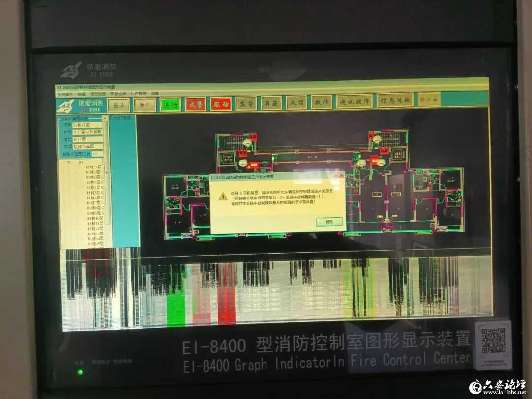The image size is (532, 399).
Task: Click the 屏蔽 shielding button
Action: (271, 103)
